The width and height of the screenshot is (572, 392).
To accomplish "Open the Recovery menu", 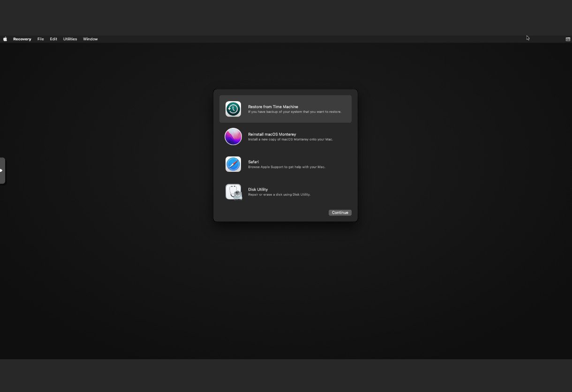I will coord(22,39).
